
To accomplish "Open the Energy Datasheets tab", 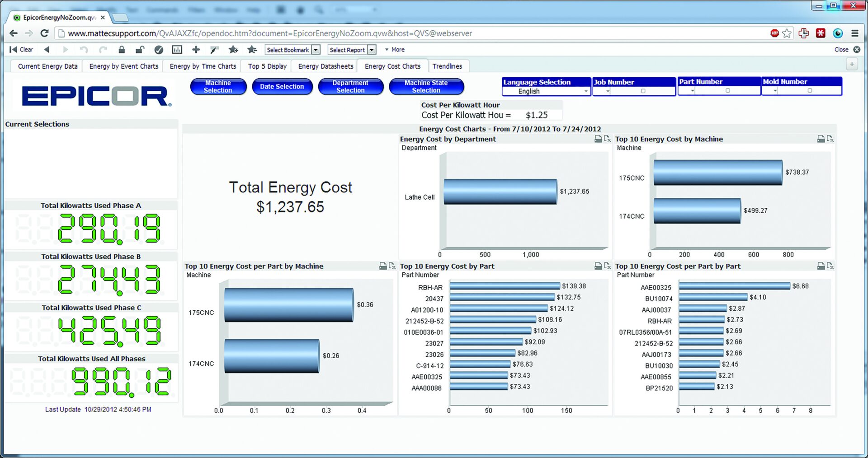I will (325, 66).
